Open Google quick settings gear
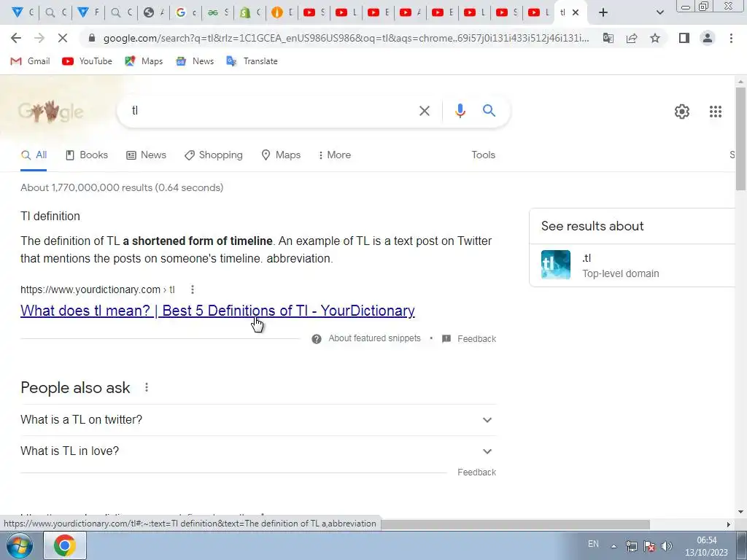This screenshot has height=560, width=747. coord(682,112)
